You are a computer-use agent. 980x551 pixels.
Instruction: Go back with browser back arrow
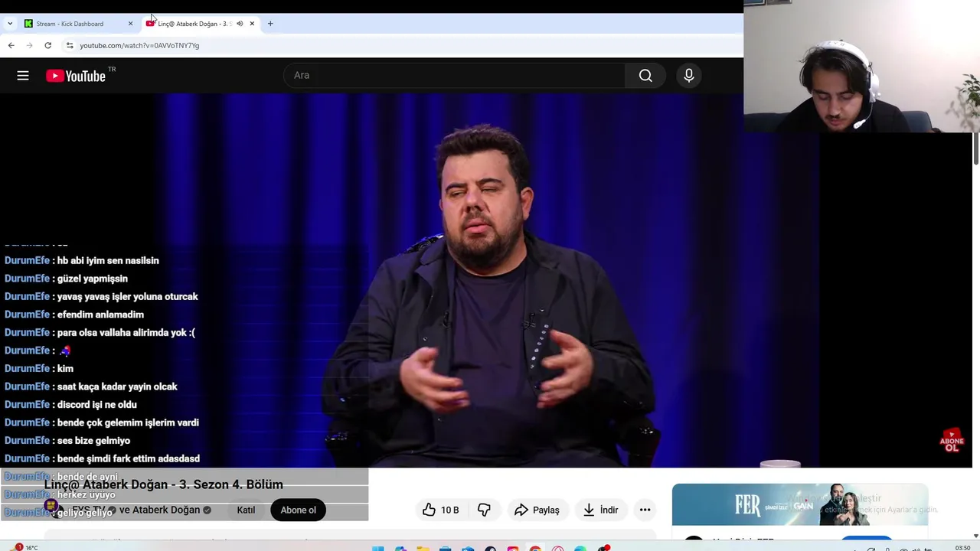(11, 45)
